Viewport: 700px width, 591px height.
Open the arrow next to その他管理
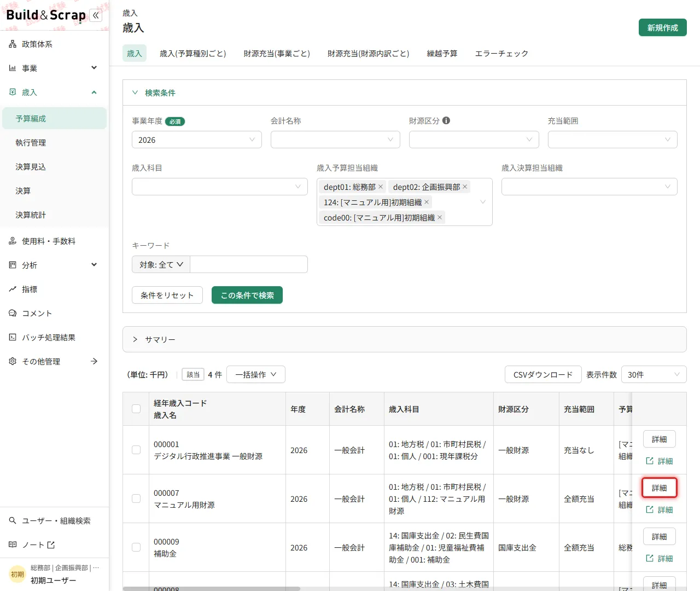tap(94, 362)
